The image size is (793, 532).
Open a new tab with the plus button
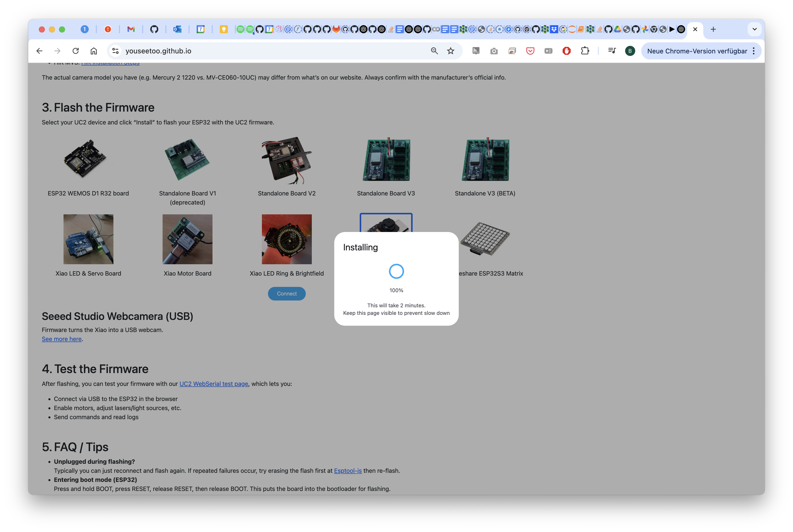coord(713,29)
